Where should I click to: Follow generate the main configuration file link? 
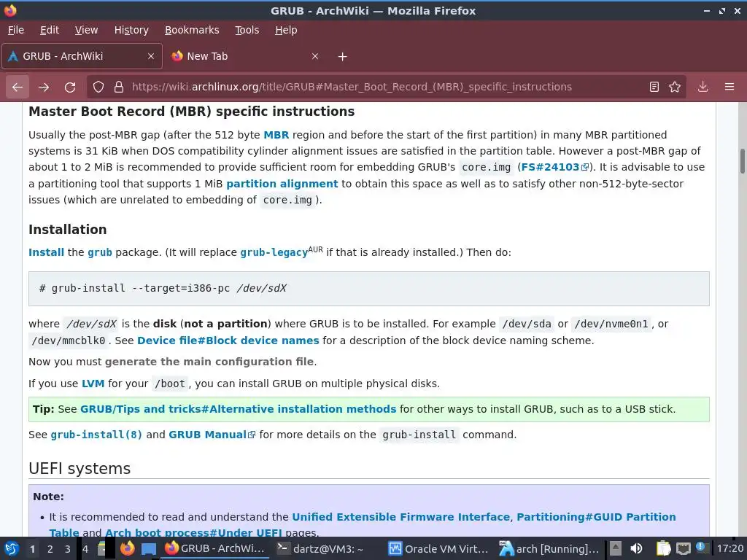[x=209, y=362]
